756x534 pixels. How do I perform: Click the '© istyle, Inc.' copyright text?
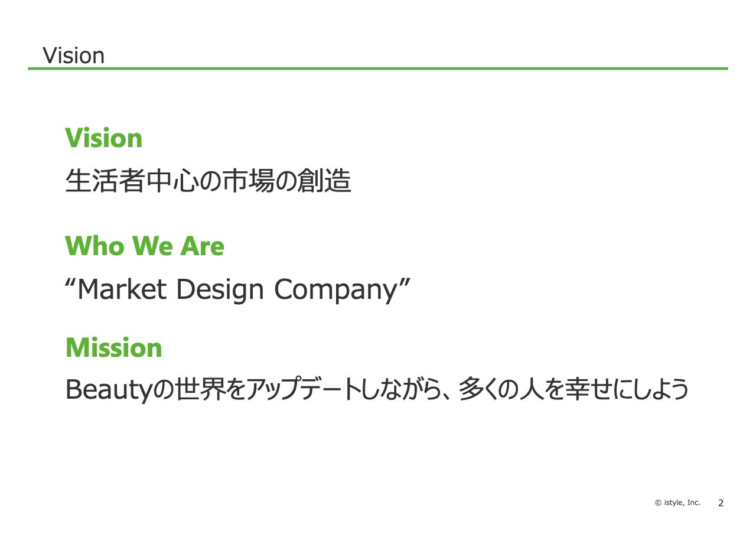click(x=677, y=503)
